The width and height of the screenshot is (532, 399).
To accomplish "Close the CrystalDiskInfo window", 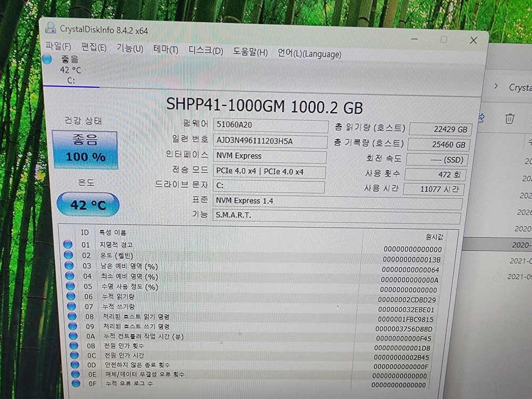I will coord(473,41).
